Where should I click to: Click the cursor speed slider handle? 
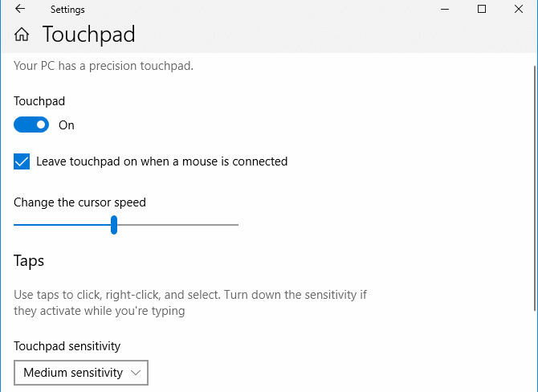click(114, 225)
